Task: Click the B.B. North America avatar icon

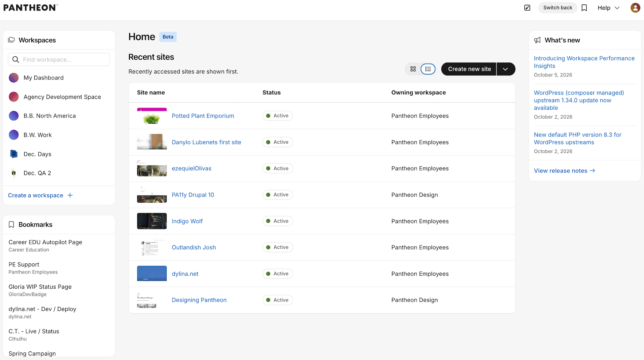Action: point(14,116)
